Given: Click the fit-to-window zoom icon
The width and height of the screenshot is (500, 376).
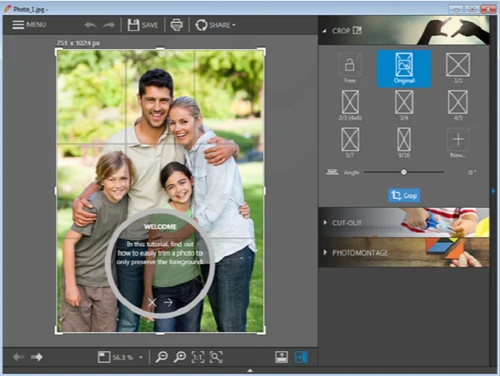Looking at the screenshot, I should point(216,357).
